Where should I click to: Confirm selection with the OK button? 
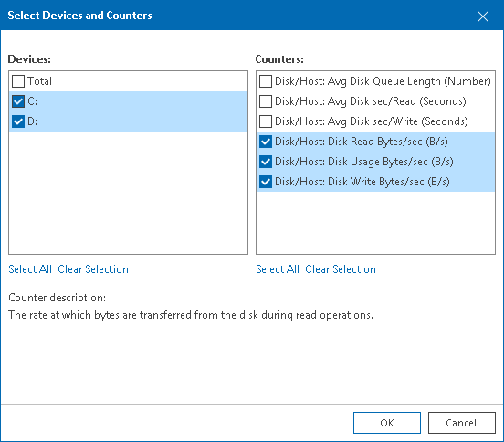click(x=387, y=423)
